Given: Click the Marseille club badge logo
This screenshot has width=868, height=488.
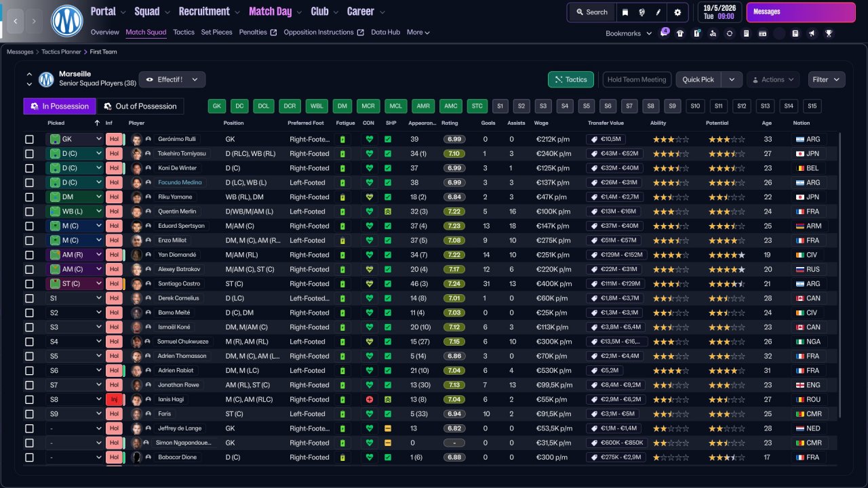Looking at the screenshot, I should [67, 21].
